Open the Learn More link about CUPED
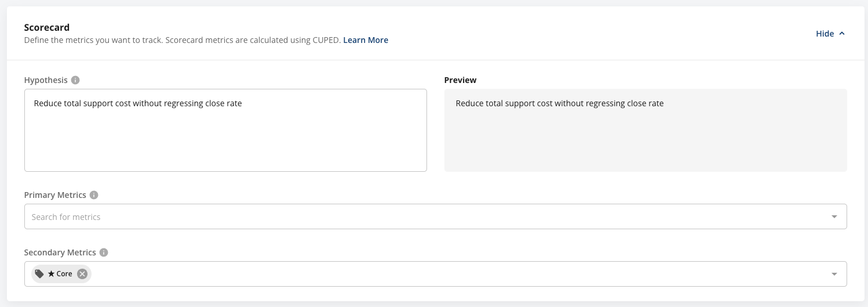868x307 pixels. tap(366, 40)
